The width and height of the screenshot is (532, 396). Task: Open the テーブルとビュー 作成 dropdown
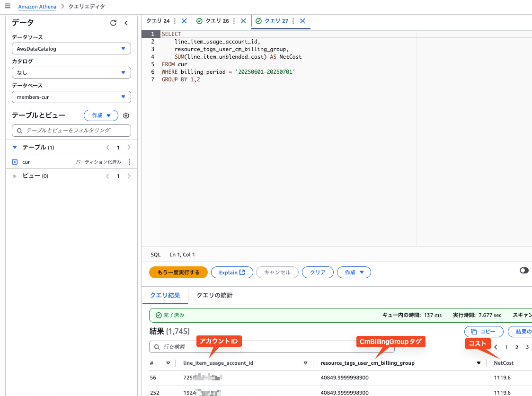101,115
